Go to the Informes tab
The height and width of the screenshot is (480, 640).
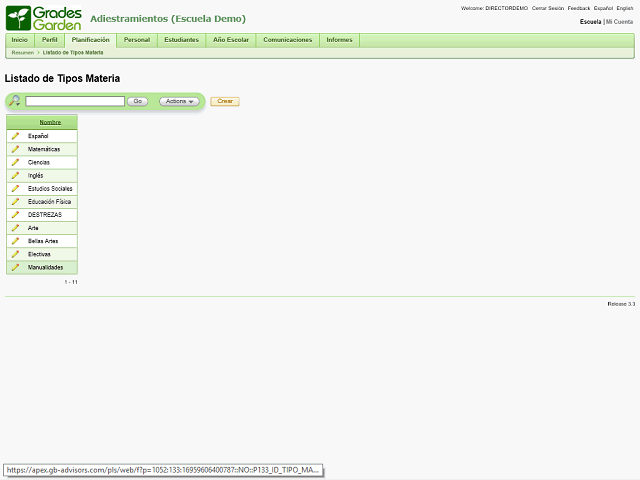[x=339, y=40]
